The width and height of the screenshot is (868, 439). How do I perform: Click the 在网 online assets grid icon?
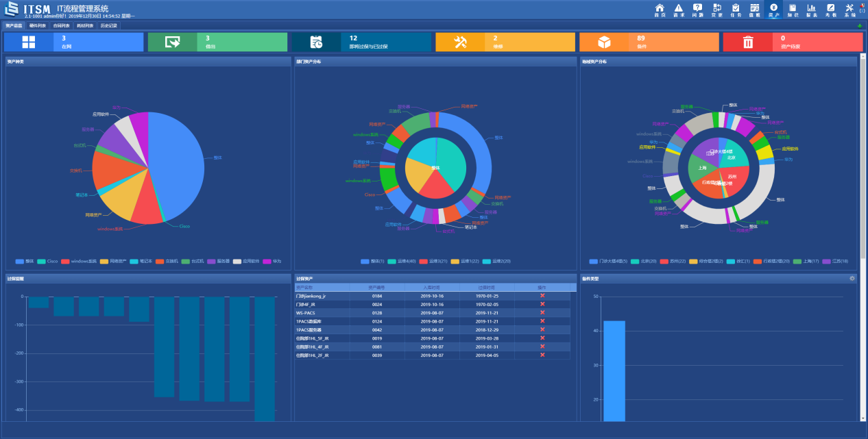tap(28, 42)
